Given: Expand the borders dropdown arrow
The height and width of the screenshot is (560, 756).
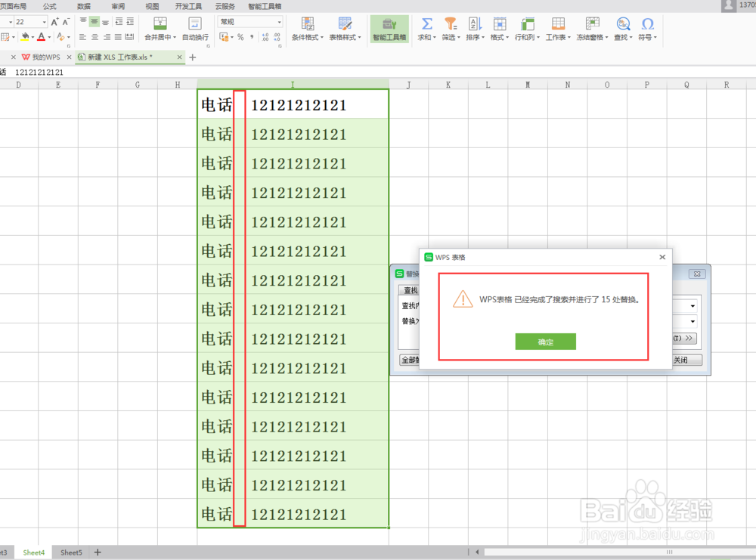Looking at the screenshot, I should point(13,37).
